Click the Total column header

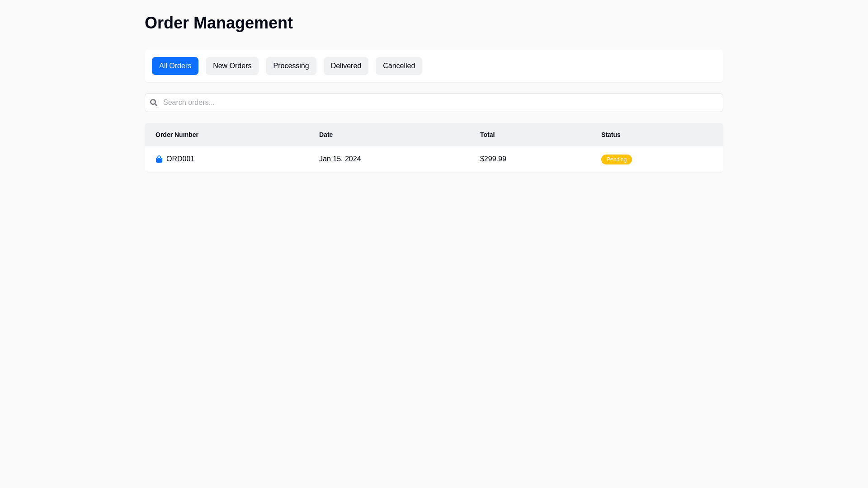point(487,135)
